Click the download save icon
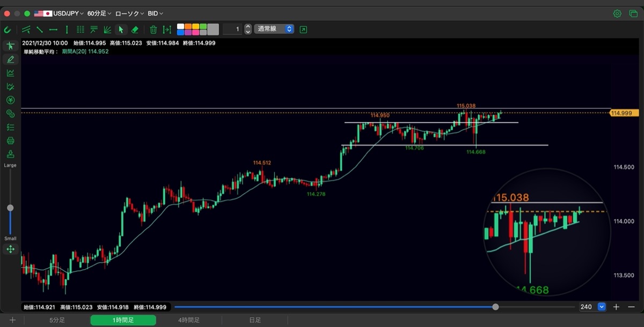The height and width of the screenshot is (327, 644). (x=10, y=154)
